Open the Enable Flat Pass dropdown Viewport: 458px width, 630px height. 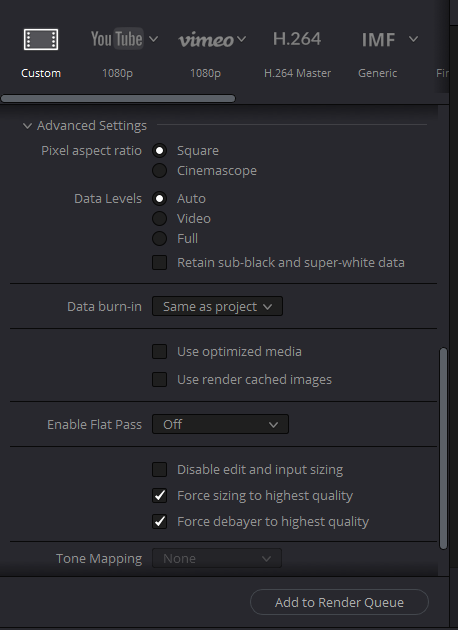coord(220,424)
